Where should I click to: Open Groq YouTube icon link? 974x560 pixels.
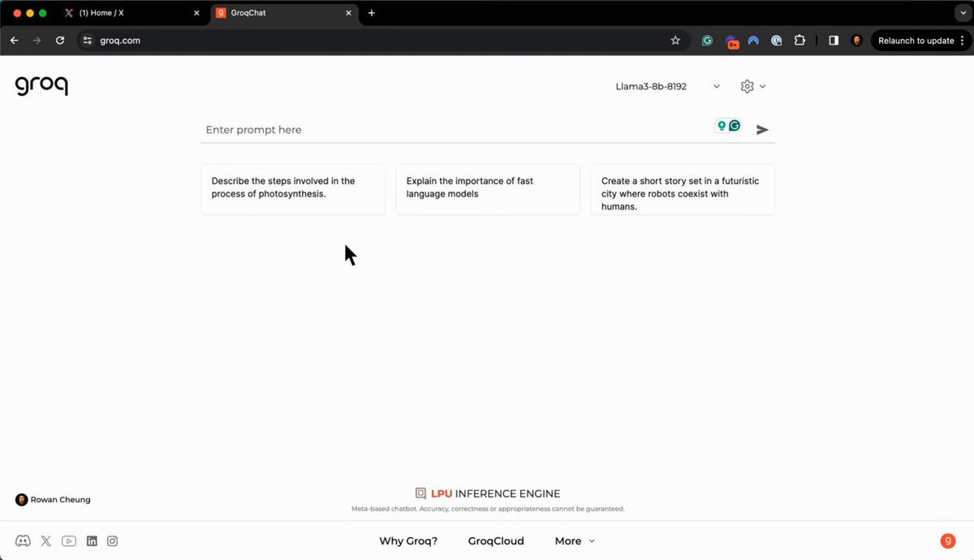point(69,541)
